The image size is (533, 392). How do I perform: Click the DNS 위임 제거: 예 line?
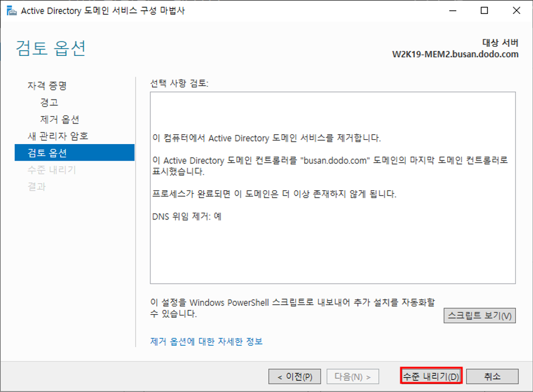pyautogui.click(x=187, y=216)
